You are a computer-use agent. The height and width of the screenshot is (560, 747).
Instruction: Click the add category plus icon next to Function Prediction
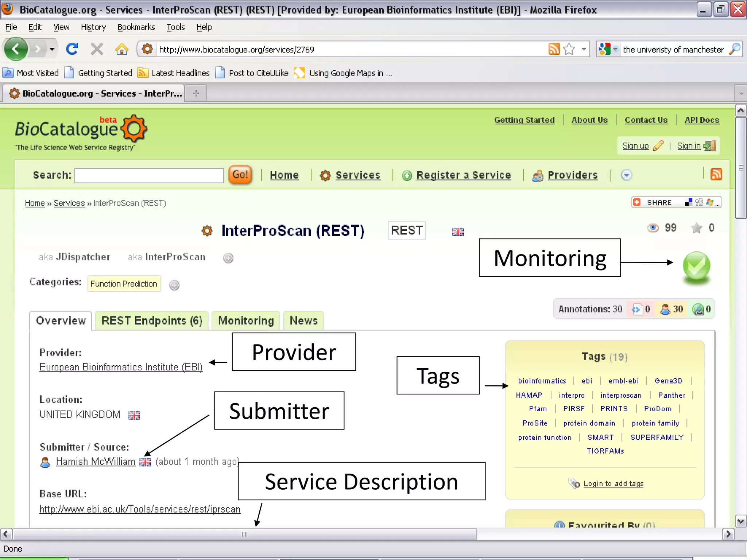(174, 285)
